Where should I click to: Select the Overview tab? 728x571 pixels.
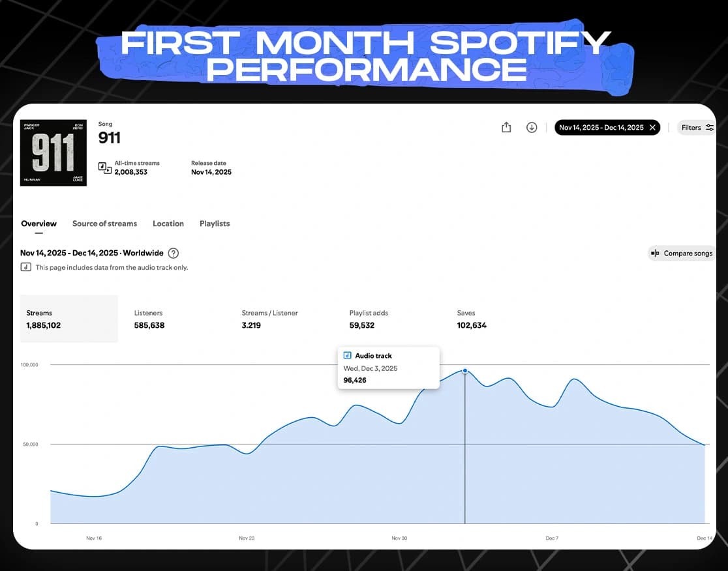pos(38,224)
